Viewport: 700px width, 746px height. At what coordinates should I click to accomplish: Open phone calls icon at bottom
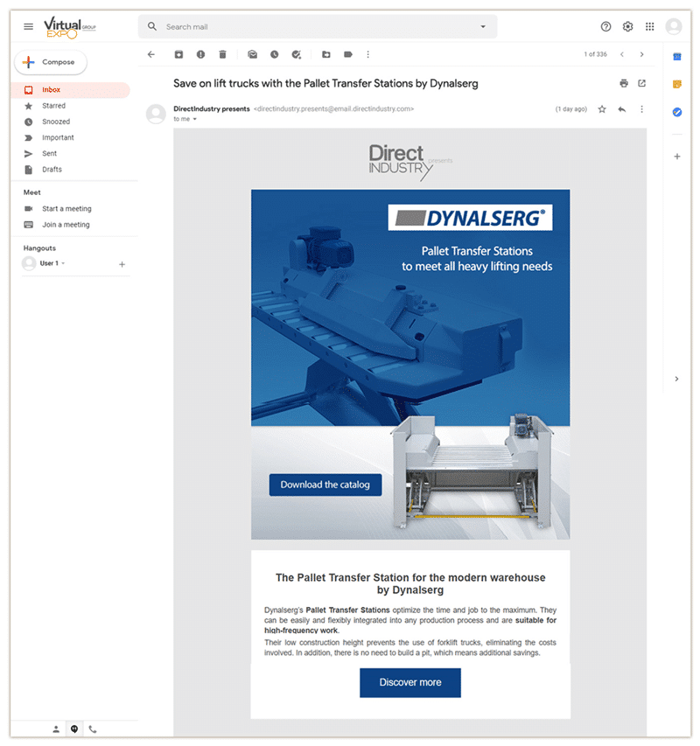tap(93, 729)
